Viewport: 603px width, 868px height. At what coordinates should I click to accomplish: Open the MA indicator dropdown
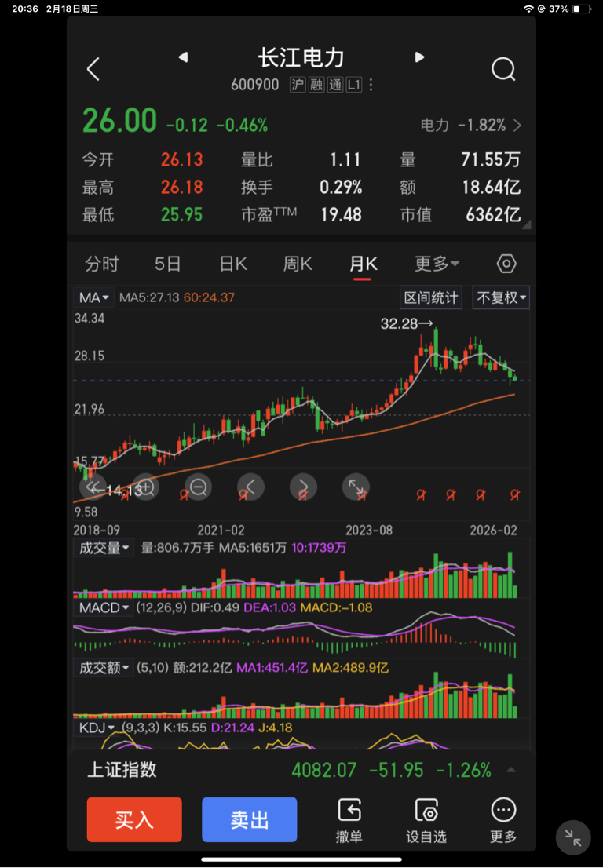tap(93, 297)
